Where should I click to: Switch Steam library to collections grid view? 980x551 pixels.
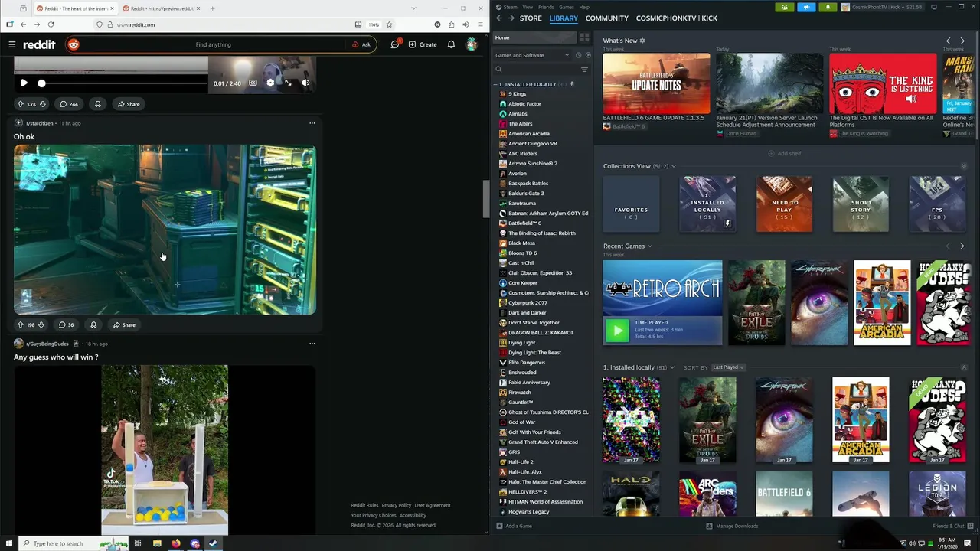584,37
